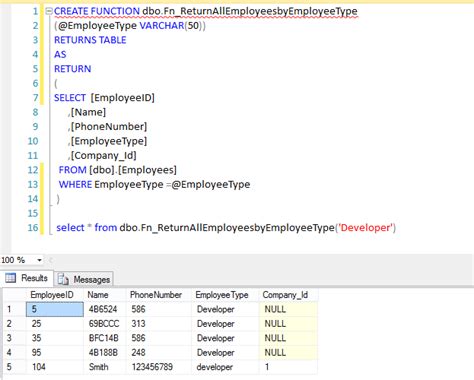Viewport: 474px width, 380px height.
Task: Click the NULL cell in row 4
Action: [288, 352]
